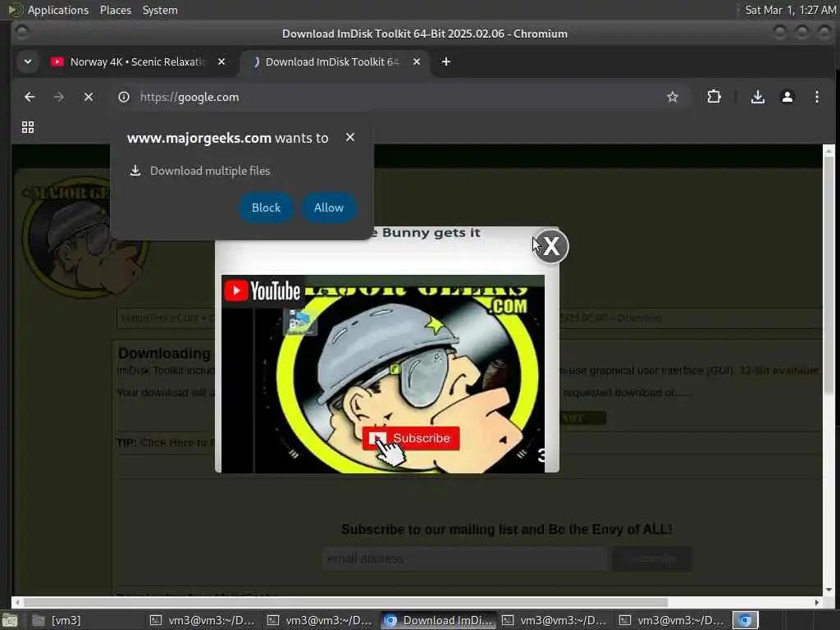
Task: Open the extensions puzzle icon
Action: tap(714, 97)
